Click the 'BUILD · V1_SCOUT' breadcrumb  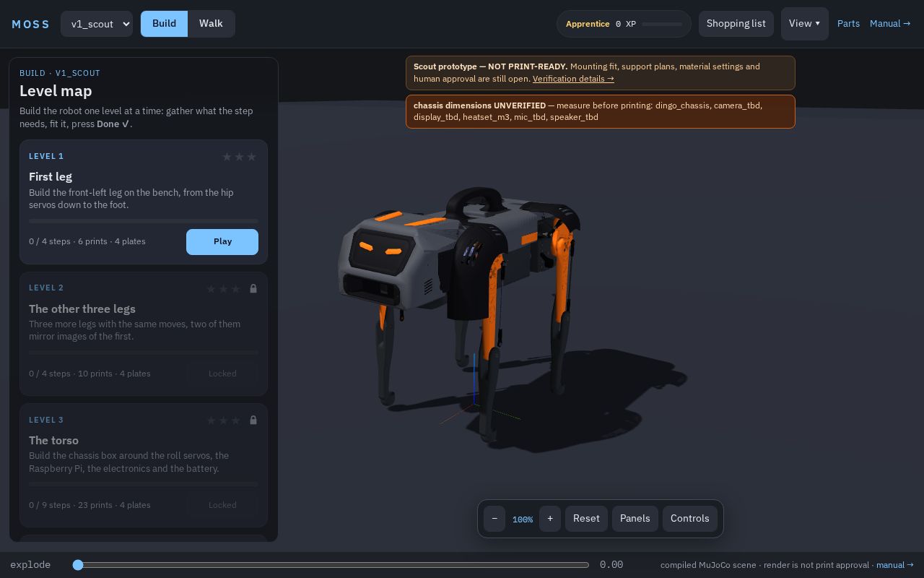pos(60,73)
